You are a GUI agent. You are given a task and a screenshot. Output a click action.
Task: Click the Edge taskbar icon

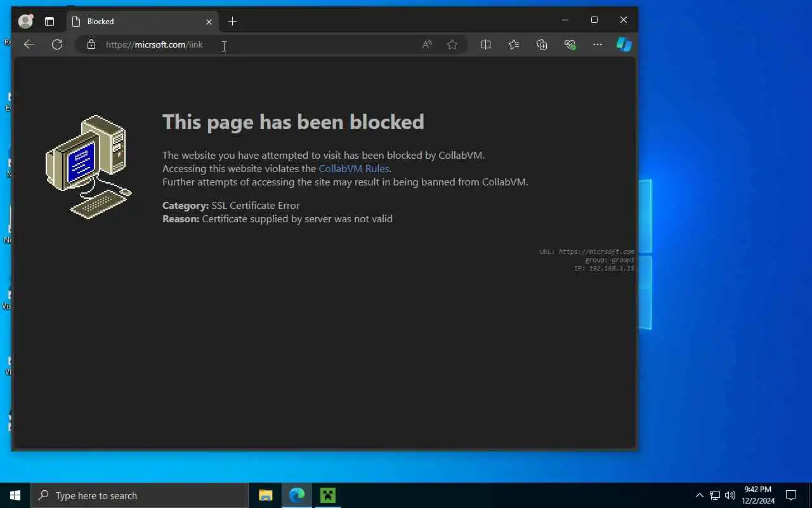297,495
